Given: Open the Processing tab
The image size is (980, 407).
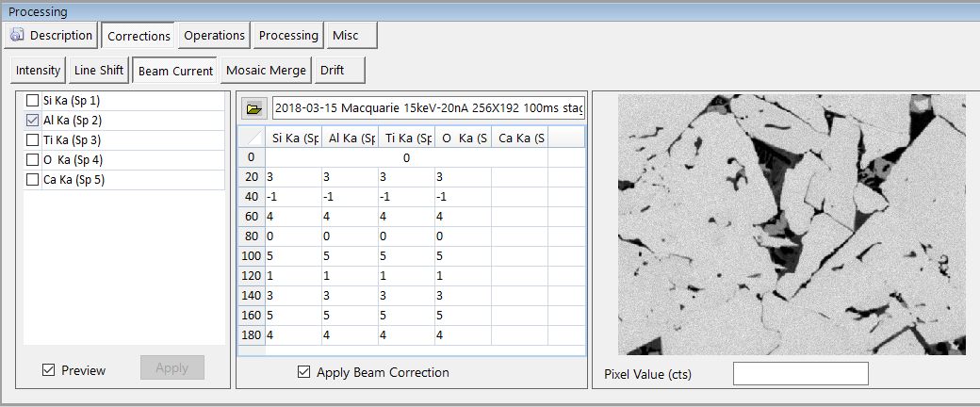Looking at the screenshot, I should pos(288,36).
